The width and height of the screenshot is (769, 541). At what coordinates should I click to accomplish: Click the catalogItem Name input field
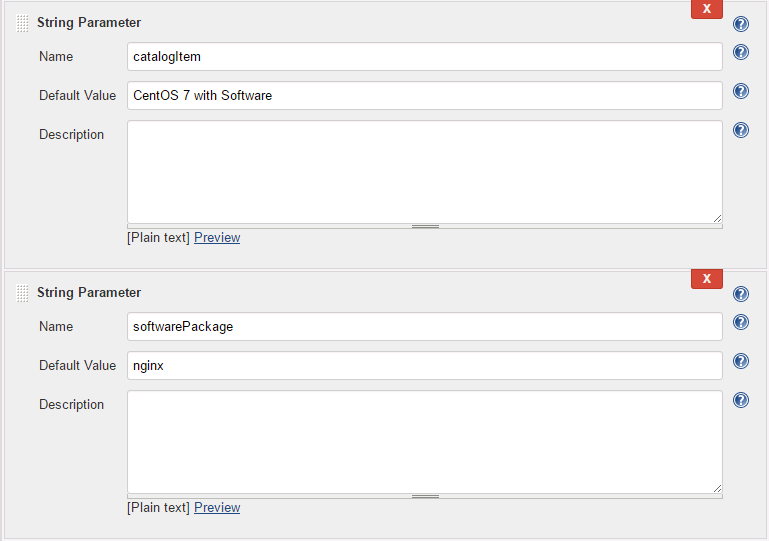pyautogui.click(x=424, y=57)
